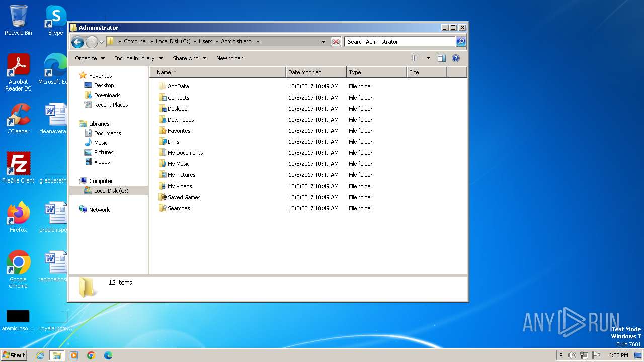Open Downloads under Favorites in sidebar
Image resolution: width=644 pixels, height=362 pixels.
coord(107,95)
